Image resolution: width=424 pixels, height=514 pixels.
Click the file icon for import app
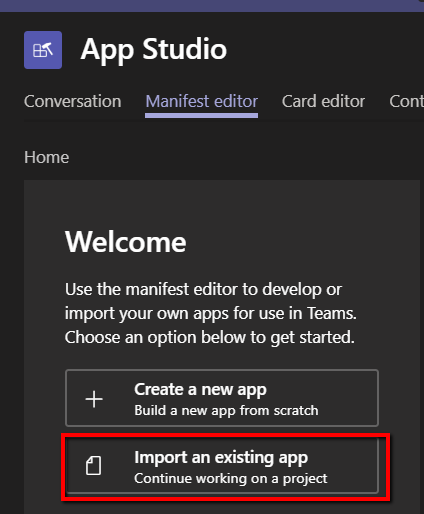pos(94,466)
